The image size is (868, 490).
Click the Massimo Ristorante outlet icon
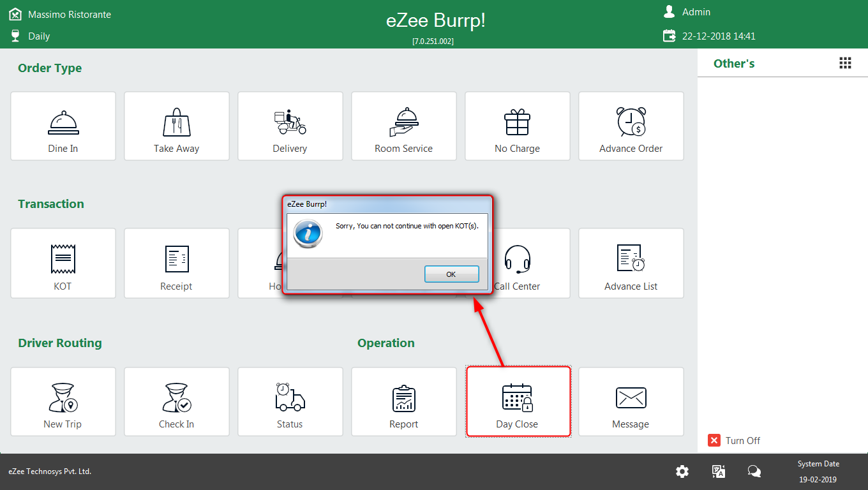pyautogui.click(x=15, y=13)
